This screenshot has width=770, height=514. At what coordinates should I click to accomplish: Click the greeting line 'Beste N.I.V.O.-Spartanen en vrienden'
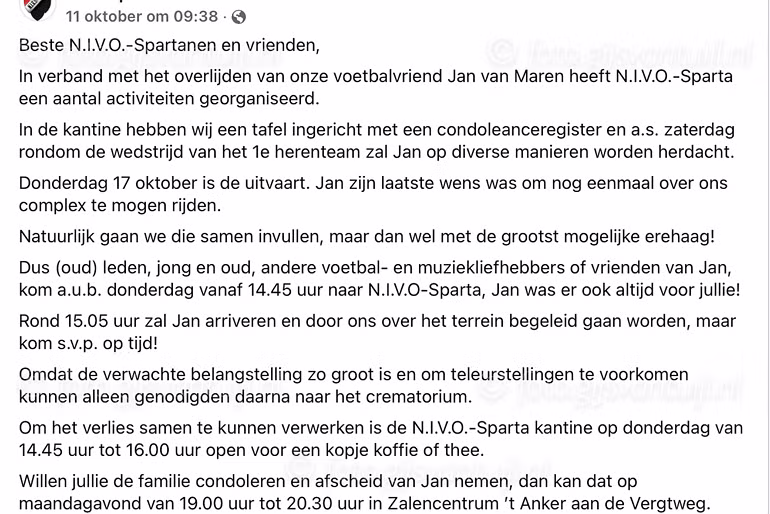pyautogui.click(x=169, y=46)
